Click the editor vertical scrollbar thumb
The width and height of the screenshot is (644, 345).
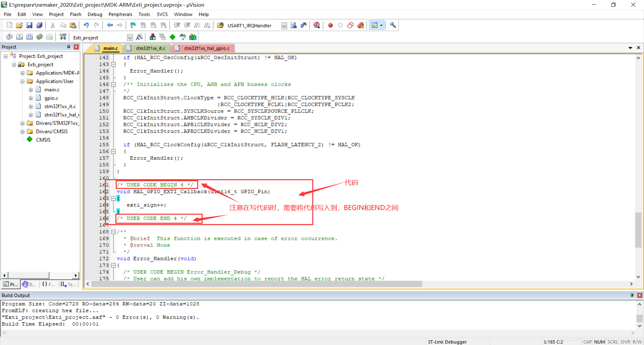click(638, 230)
